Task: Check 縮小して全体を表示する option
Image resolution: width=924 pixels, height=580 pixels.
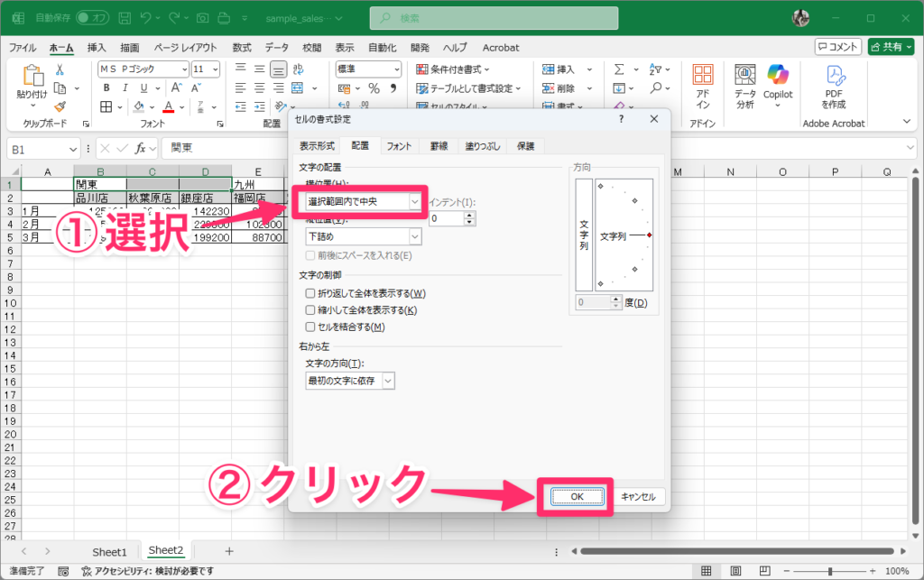Action: point(311,310)
